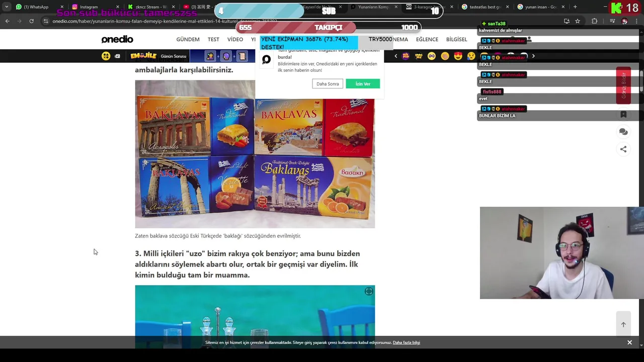This screenshot has width=644, height=362.
Task: Click chat message BUNLAR BİZİM LA
Action: [497, 116]
